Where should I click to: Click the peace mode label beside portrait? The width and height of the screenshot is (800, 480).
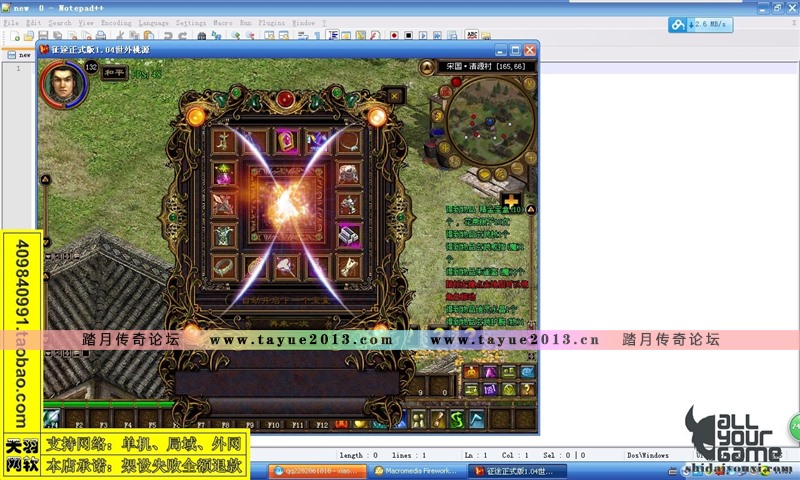(115, 72)
